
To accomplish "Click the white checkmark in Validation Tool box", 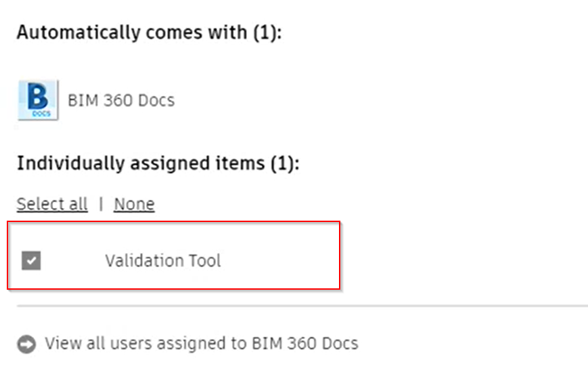I will (31, 260).
